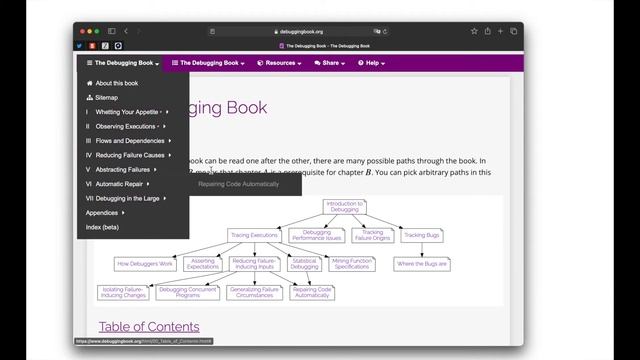Expand Reducing Failure Causes submenu
This screenshot has width=640, height=360.
(x=129, y=155)
